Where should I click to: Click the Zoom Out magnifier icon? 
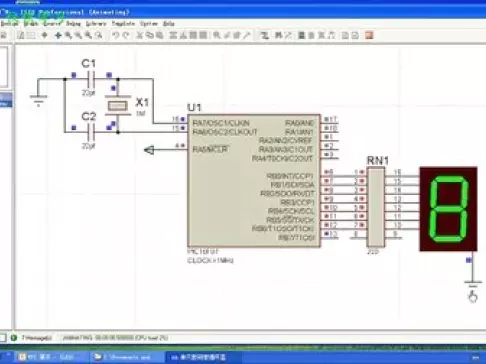pyautogui.click(x=78, y=35)
